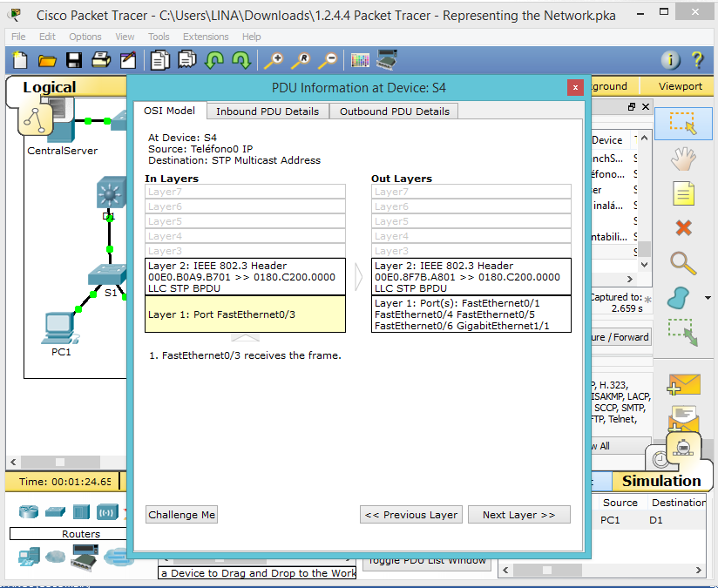Open the View menu
718x588 pixels.
point(125,37)
